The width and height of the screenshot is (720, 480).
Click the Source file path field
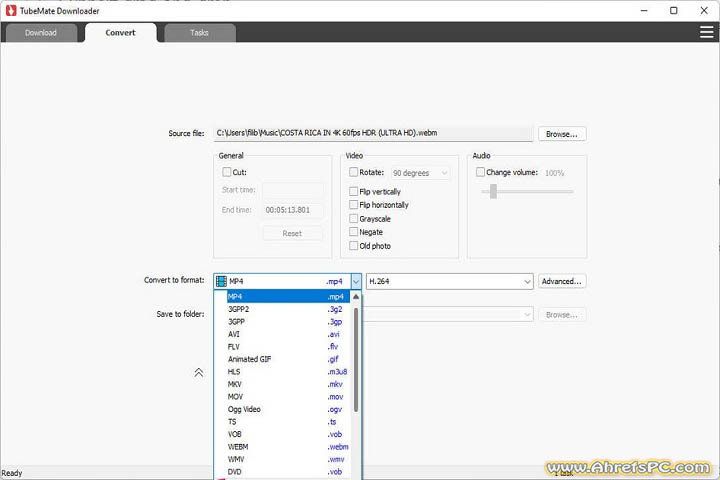(373, 133)
